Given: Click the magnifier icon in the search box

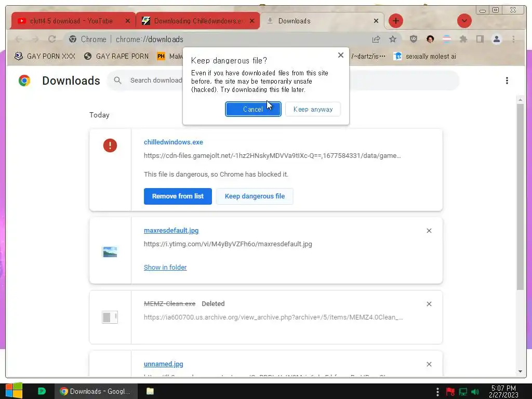Looking at the screenshot, I should click(x=117, y=81).
